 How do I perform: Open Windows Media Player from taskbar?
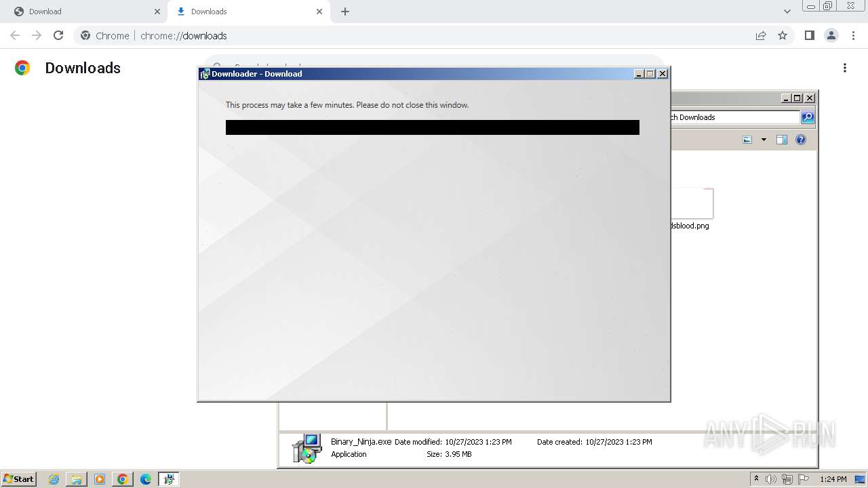click(100, 479)
